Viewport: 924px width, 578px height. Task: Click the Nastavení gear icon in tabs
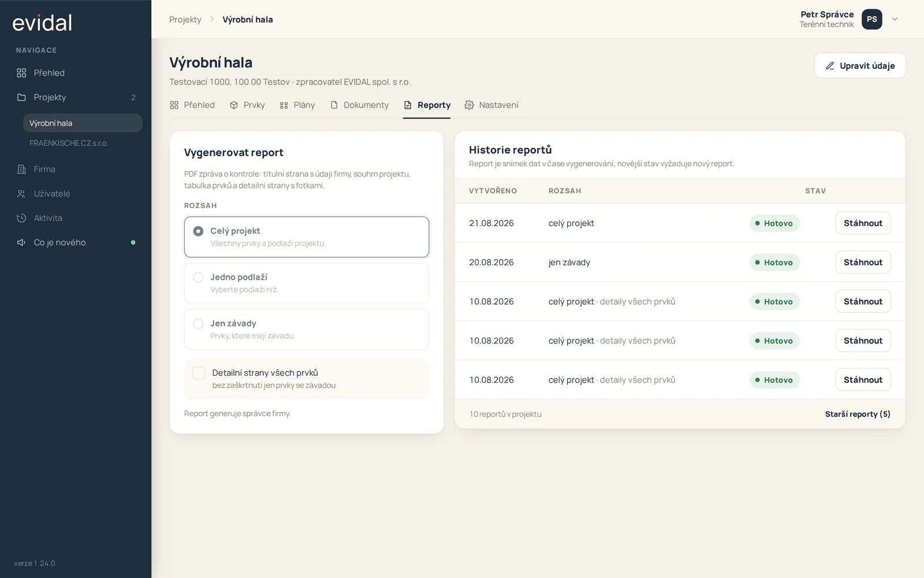pyautogui.click(x=470, y=105)
